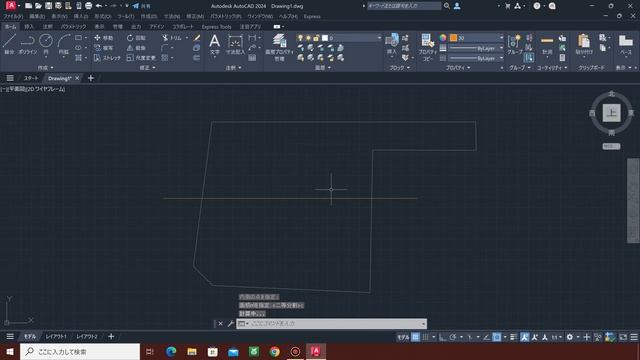Click the color wheel properties icon
This screenshot has width=640, height=360.
tap(443, 38)
